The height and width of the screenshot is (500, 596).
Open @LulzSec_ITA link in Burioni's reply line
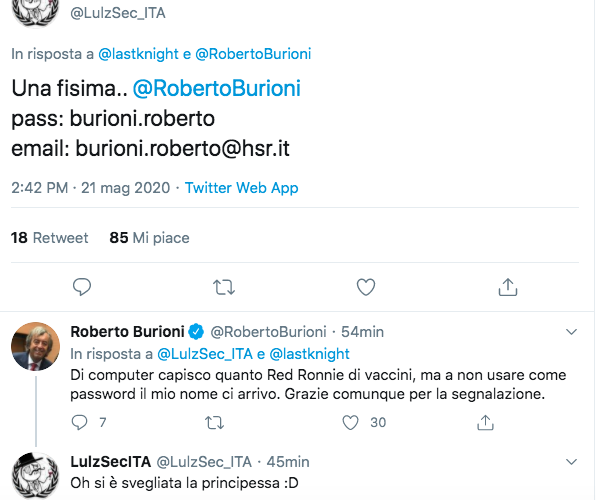(x=205, y=354)
